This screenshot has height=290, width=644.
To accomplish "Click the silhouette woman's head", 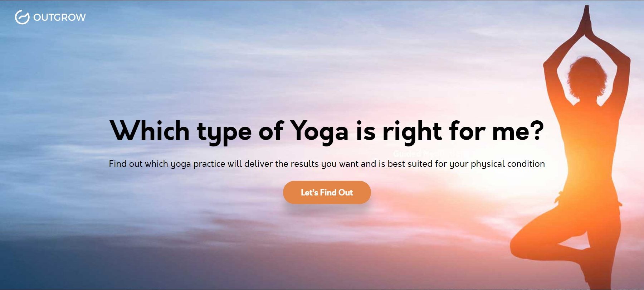I will click(587, 77).
